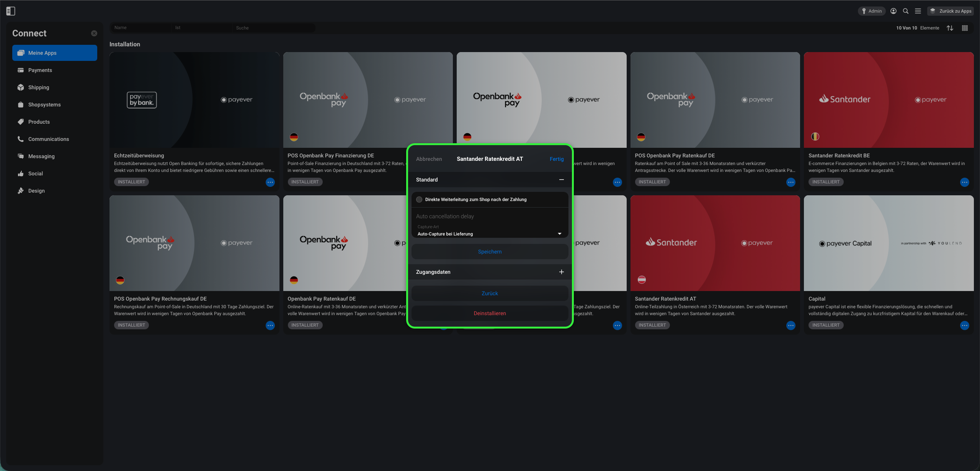Viewport: 980px width, 471px height.
Task: Focus the Suche search field
Action: point(274,28)
